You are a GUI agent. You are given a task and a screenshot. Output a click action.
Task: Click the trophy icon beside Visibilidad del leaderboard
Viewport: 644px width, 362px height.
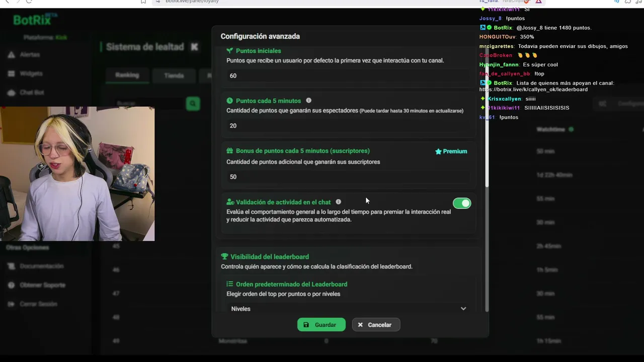pos(224,256)
